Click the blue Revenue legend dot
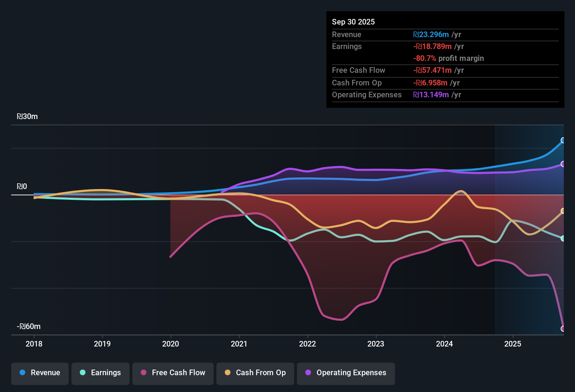The height and width of the screenshot is (392, 575). point(22,373)
